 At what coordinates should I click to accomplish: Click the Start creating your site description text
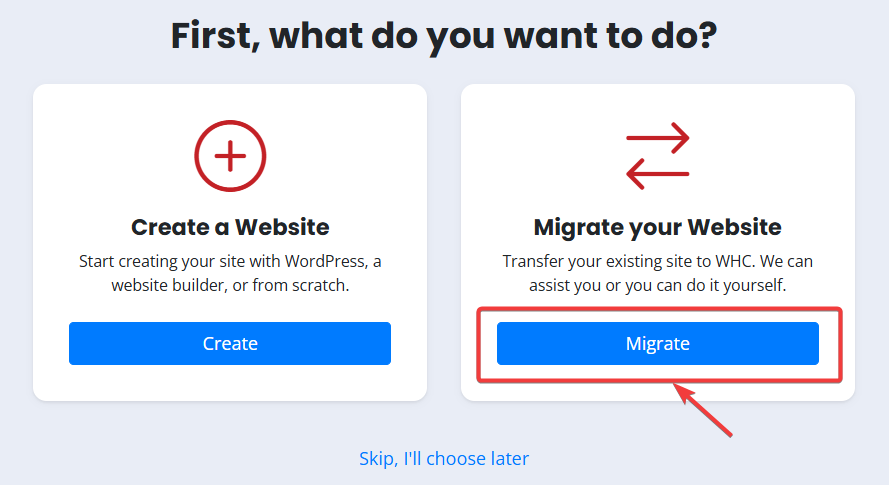230,273
